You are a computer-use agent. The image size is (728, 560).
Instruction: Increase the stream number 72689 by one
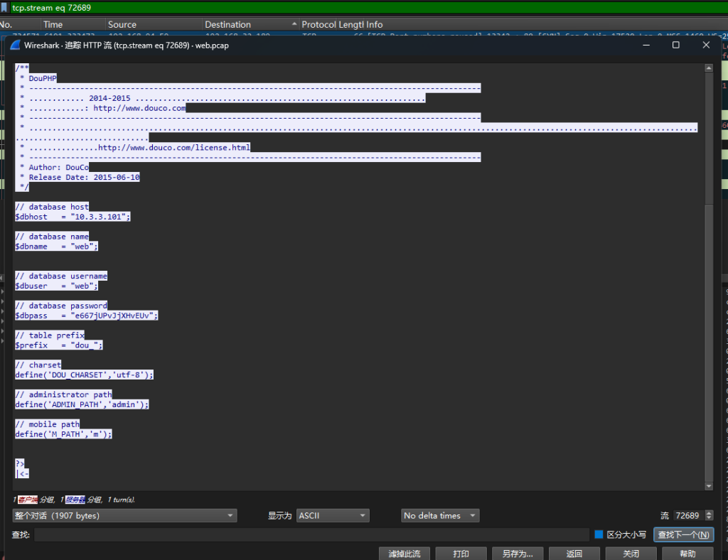[709, 512]
